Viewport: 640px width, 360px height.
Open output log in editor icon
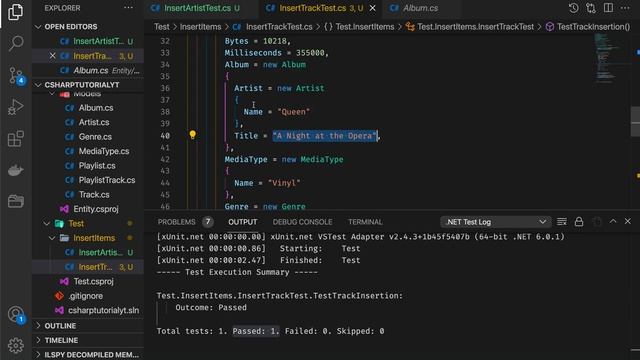(x=597, y=222)
